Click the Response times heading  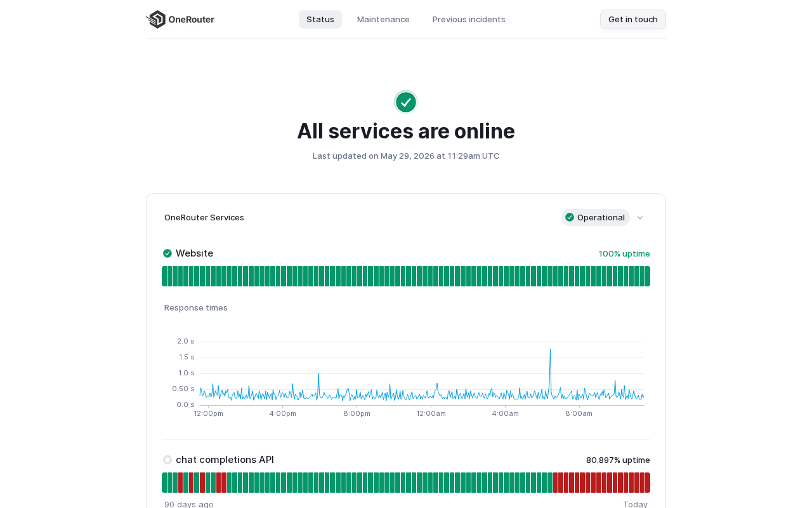[x=196, y=307]
